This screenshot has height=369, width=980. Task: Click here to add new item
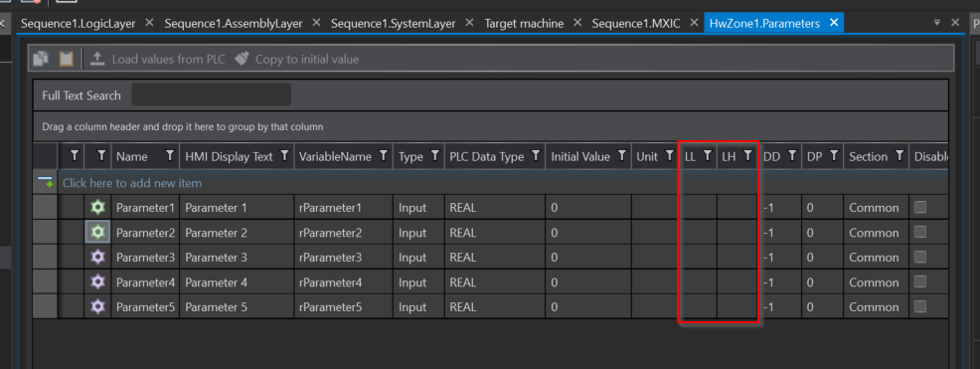[x=132, y=183]
